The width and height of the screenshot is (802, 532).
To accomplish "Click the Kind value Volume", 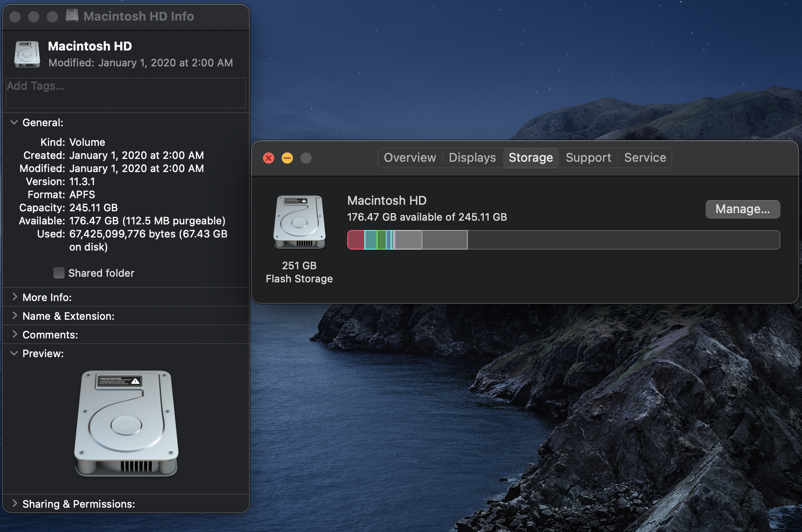I will pos(87,142).
